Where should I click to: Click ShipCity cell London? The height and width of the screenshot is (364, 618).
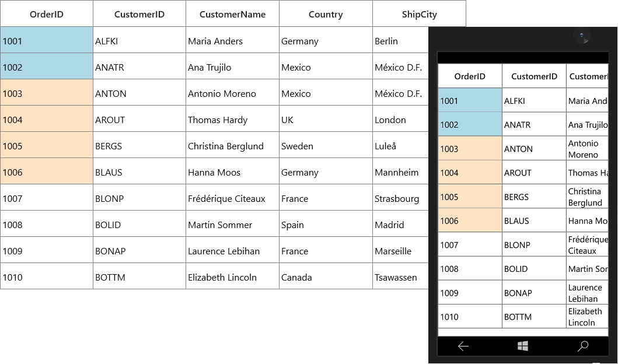coord(400,119)
